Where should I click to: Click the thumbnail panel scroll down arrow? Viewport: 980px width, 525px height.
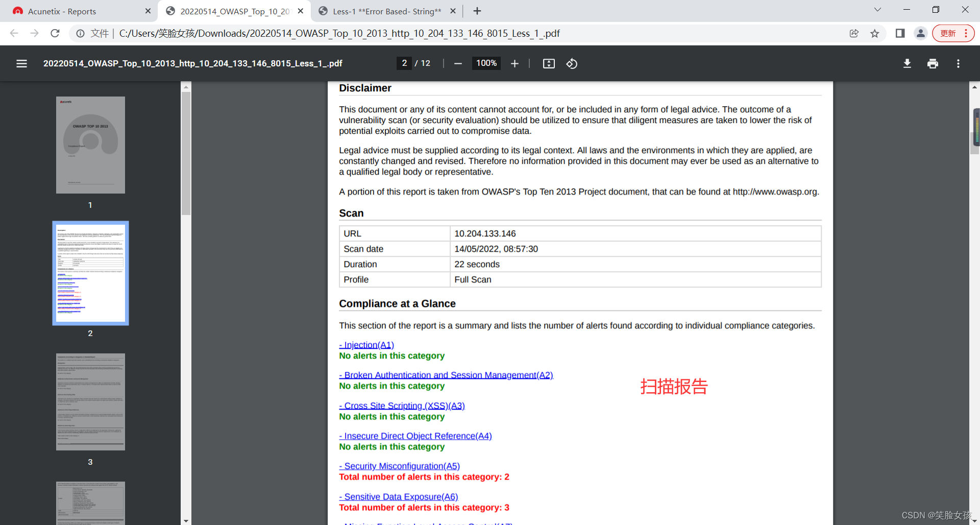tap(186, 521)
